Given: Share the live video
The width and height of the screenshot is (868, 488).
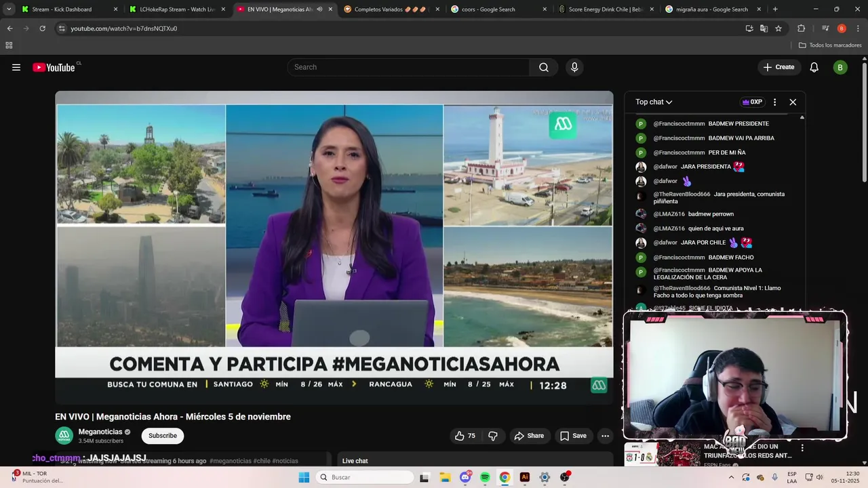Looking at the screenshot, I should pos(529,436).
